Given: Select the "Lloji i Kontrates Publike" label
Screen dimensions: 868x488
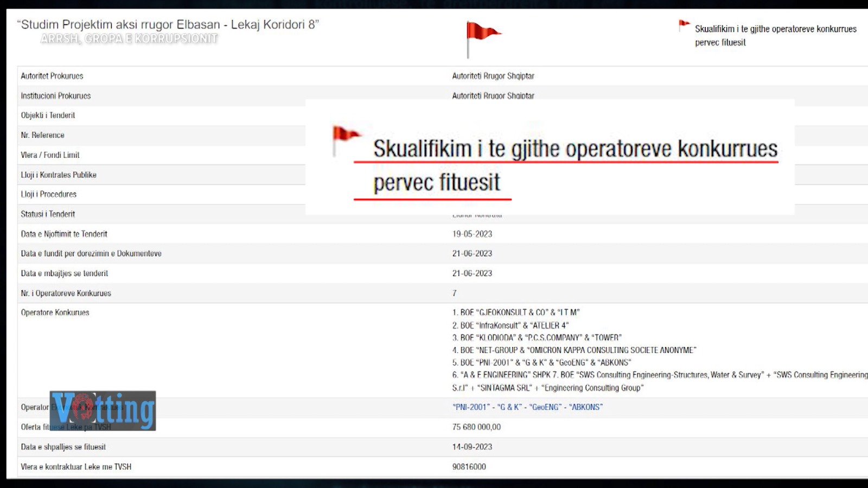Looking at the screenshot, I should [59, 175].
